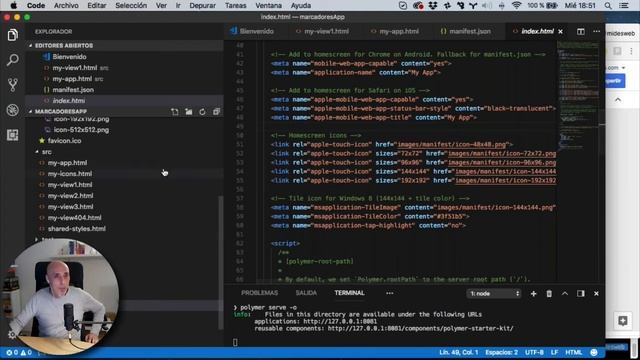Create a new file in MARCADORESAPP
The height and width of the screenshot is (360, 640).
(x=175, y=111)
